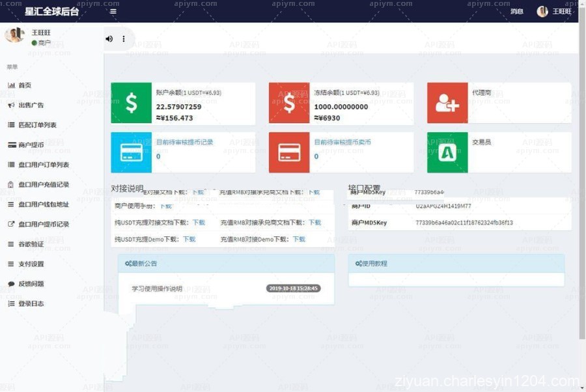Open 消息 from the top bar
The height and width of the screenshot is (392, 586).
pyautogui.click(x=516, y=11)
